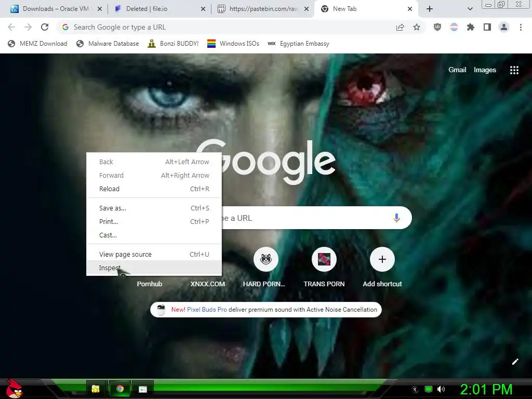
Task: Open the panda-face shortcut tile
Action: click(265, 259)
